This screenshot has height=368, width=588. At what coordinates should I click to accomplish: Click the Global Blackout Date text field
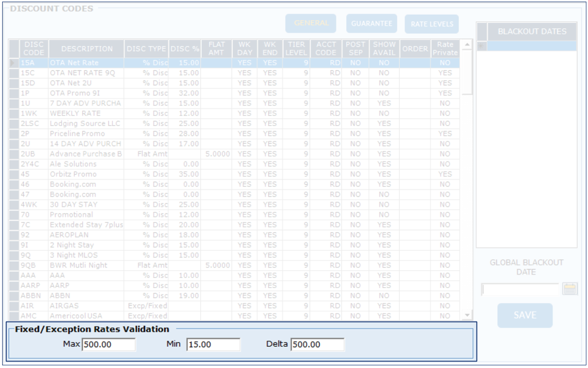(520, 289)
